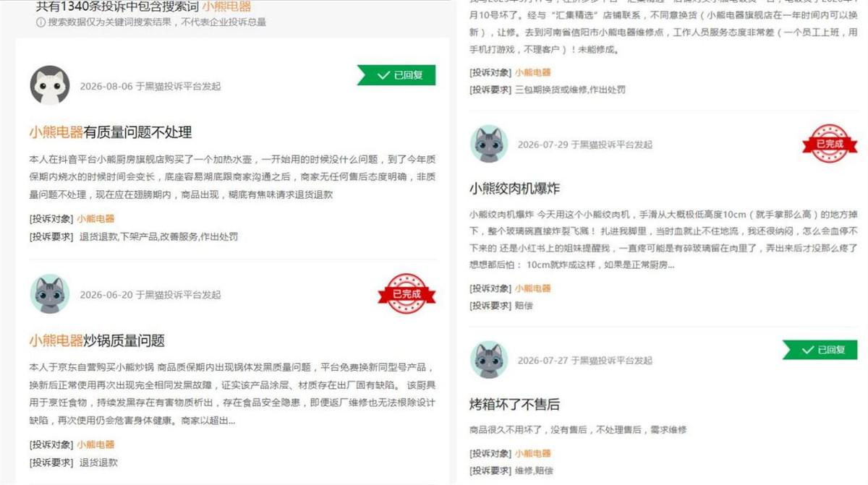Click the requirement text 维修,赔偿 under 烤箱 complaint
Screen dimensions: 868x485
point(534,471)
